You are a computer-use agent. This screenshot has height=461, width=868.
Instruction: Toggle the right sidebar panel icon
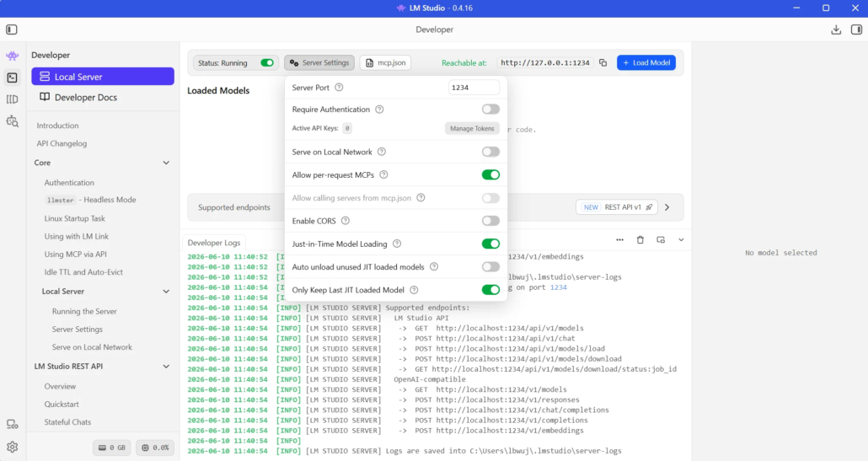click(x=856, y=29)
